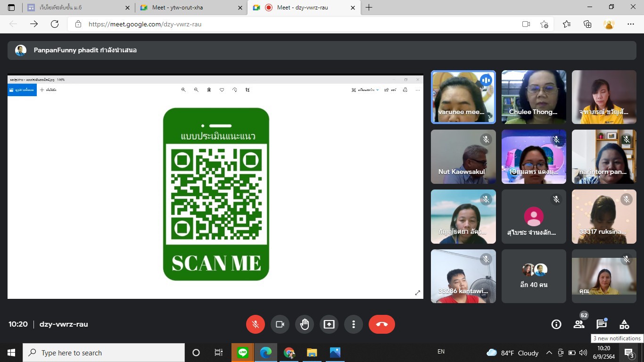Screen dimensions: 644x362
Task: Select narintorn pan participant tile
Action: [604, 156]
